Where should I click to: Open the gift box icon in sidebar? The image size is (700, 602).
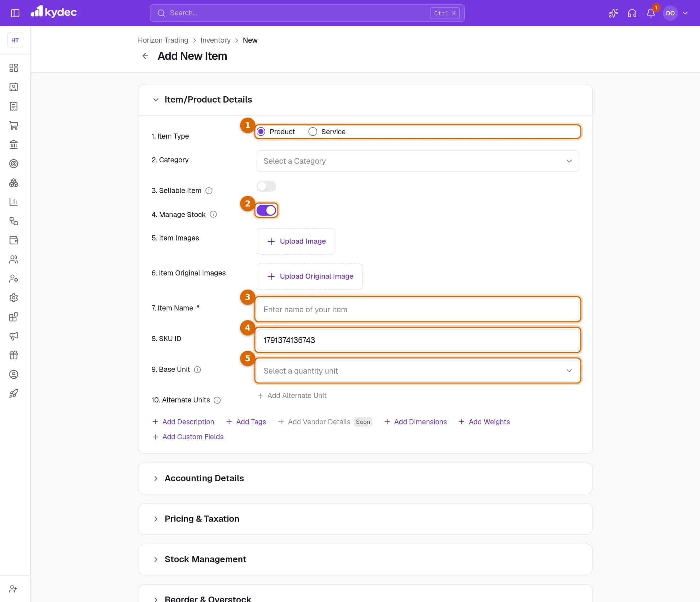tap(13, 355)
